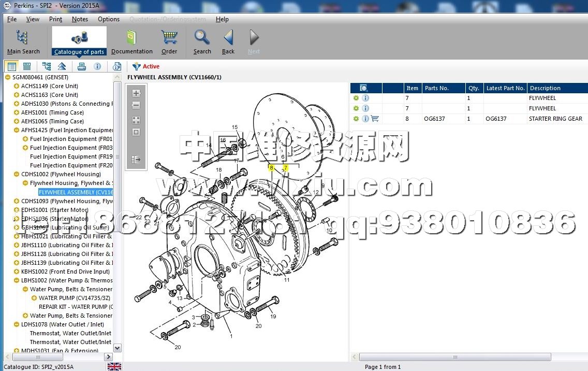The width and height of the screenshot is (588, 371).
Task: Click the parts table horizontal scrollbar
Action: (x=455, y=357)
